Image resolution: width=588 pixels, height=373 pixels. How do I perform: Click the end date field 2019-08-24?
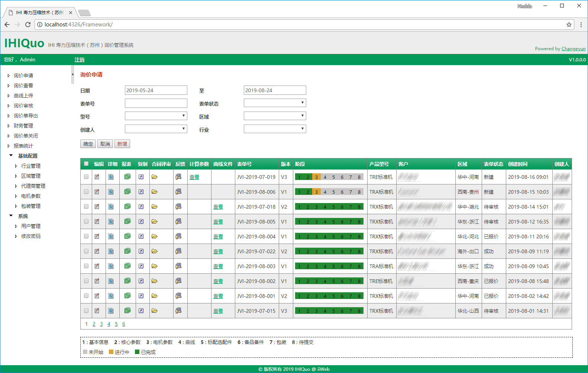tap(275, 90)
